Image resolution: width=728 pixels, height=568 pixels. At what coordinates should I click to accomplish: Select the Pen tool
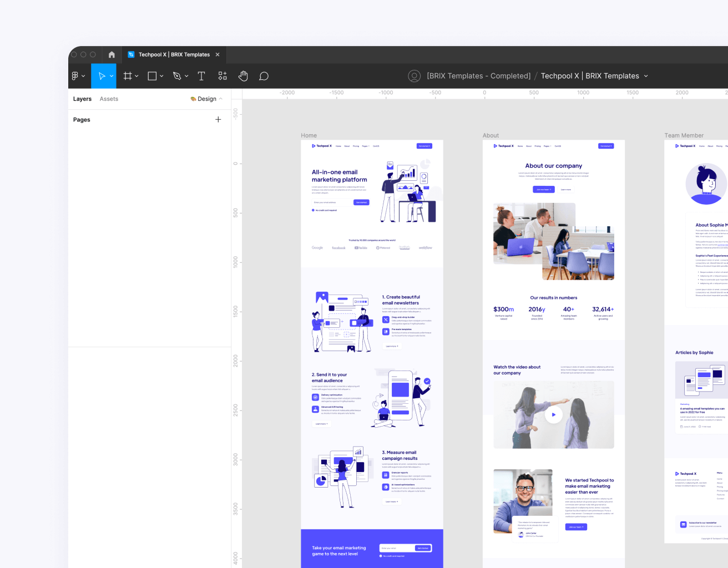pyautogui.click(x=177, y=76)
